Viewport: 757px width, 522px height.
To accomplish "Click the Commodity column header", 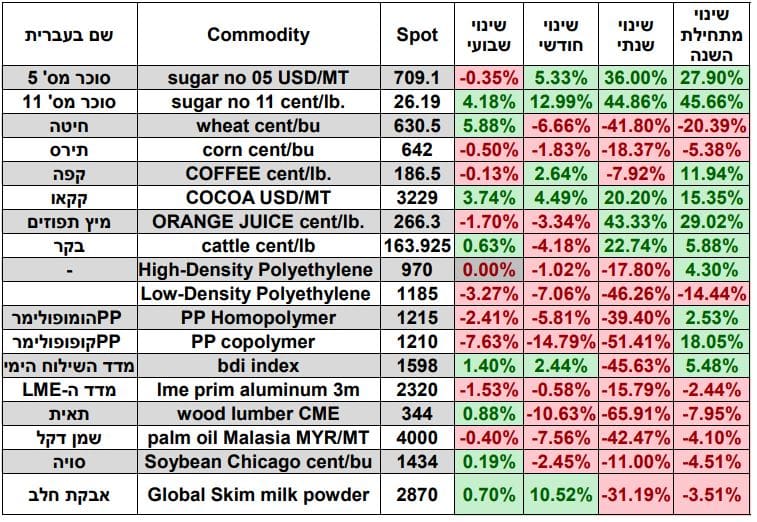I will (x=259, y=35).
